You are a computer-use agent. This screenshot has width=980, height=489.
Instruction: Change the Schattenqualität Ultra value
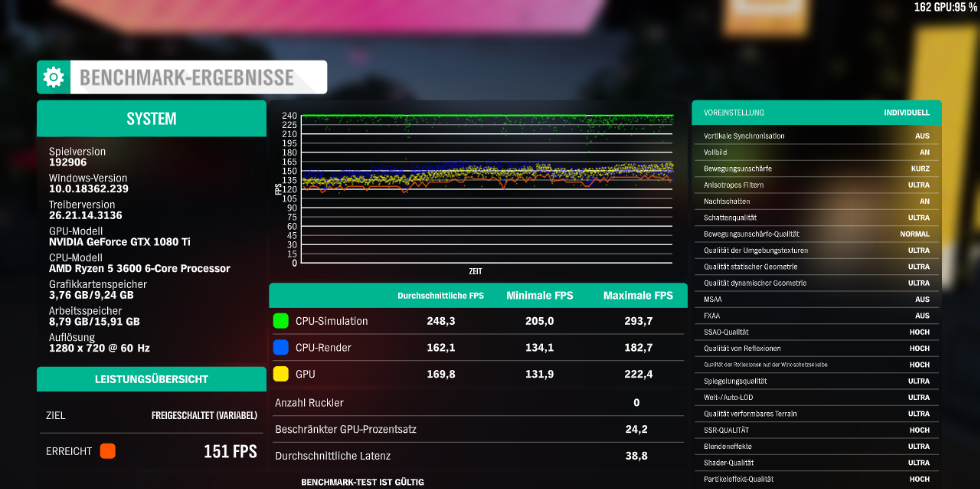[x=918, y=218]
